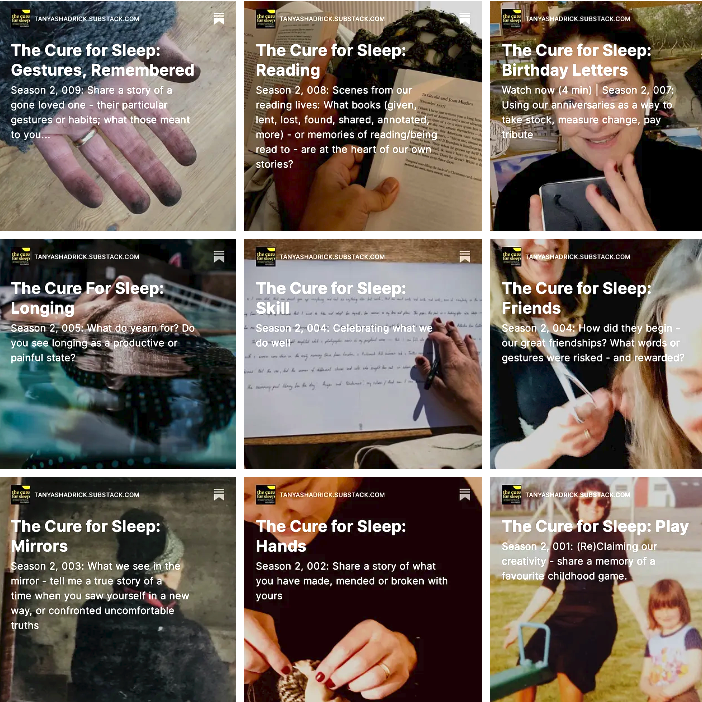
Task: Open 'The Cure for Sleep: Friends' title
Action: [x=577, y=298]
